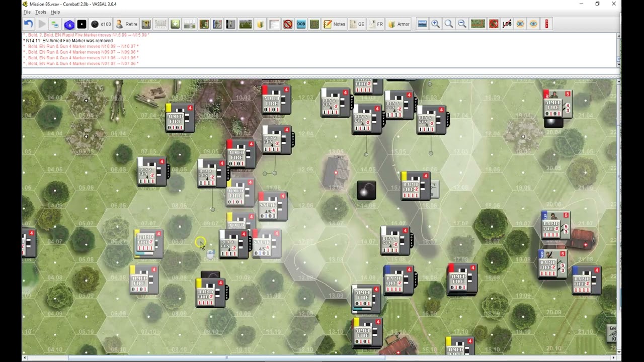The width and height of the screenshot is (644, 362).
Task: Open the GE charts button
Action: pos(357,24)
